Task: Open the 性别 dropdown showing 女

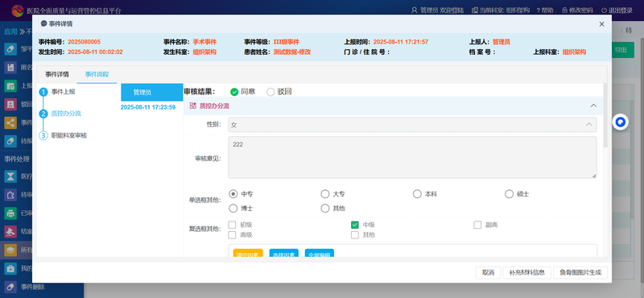Action: pyautogui.click(x=412, y=125)
